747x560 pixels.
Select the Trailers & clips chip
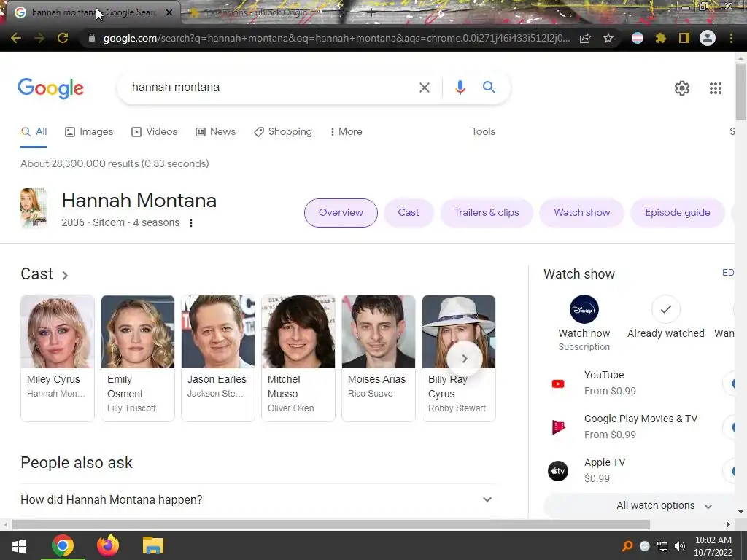click(487, 212)
